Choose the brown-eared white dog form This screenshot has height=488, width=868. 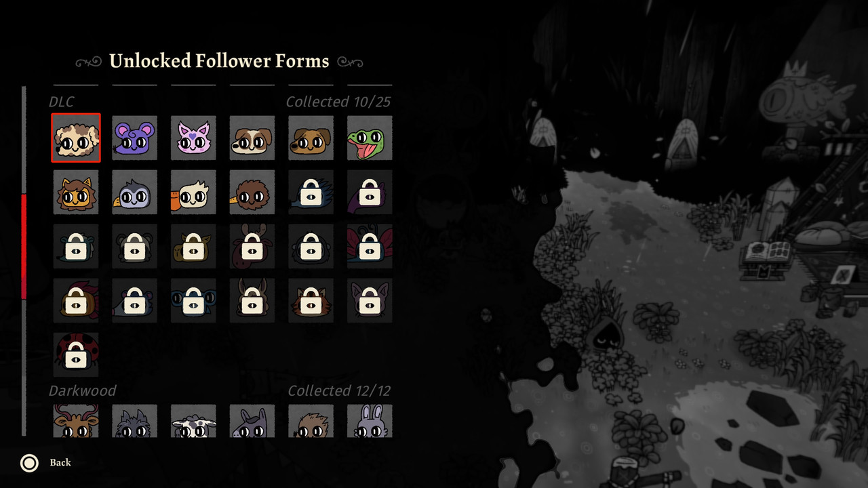[x=252, y=138]
